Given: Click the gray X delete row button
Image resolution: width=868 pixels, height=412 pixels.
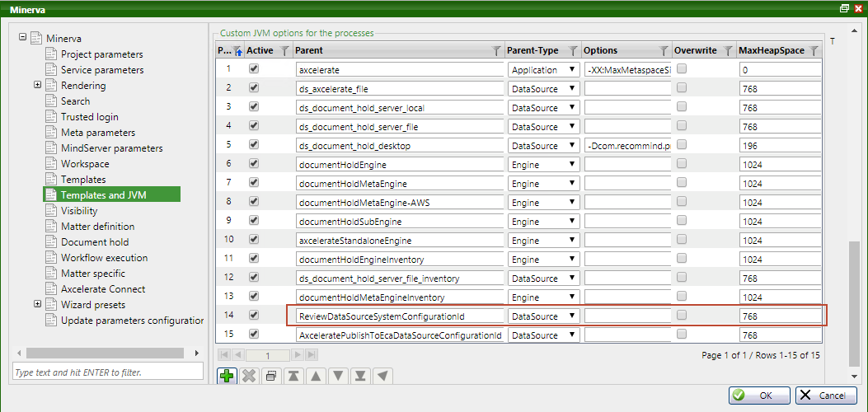Looking at the screenshot, I should [x=249, y=376].
